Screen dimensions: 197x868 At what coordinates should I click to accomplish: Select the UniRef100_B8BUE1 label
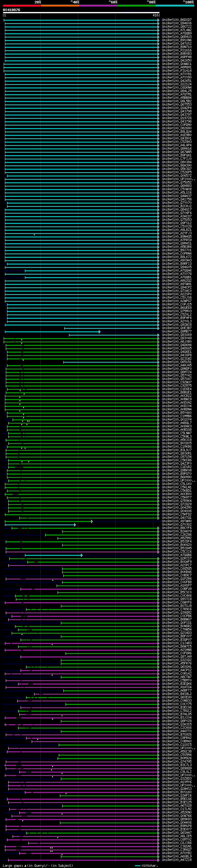coord(177,392)
